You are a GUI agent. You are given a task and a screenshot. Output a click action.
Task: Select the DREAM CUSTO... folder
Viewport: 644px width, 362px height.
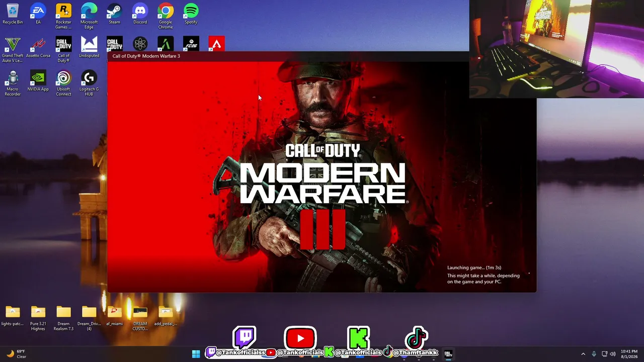140,318
